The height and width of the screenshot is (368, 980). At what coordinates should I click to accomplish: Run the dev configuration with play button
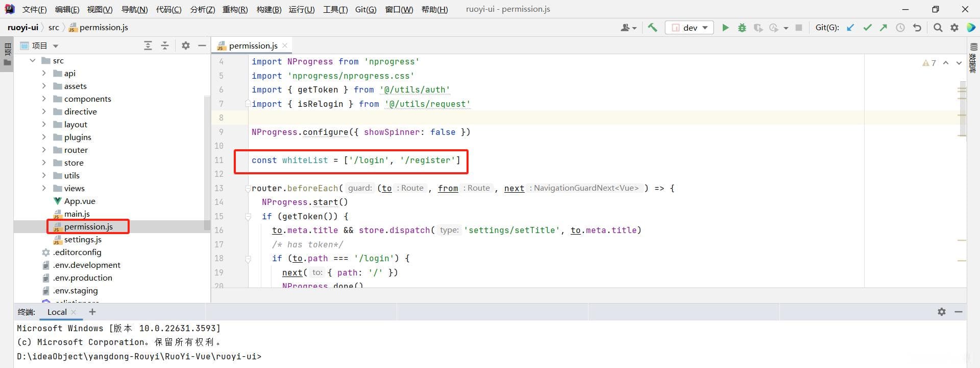click(725, 28)
